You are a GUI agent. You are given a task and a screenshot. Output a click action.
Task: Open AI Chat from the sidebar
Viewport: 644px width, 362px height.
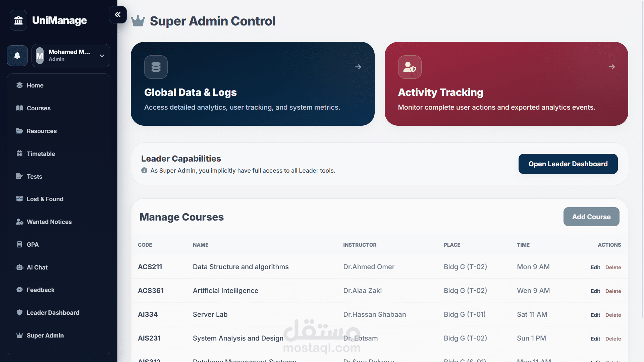pos(37,267)
